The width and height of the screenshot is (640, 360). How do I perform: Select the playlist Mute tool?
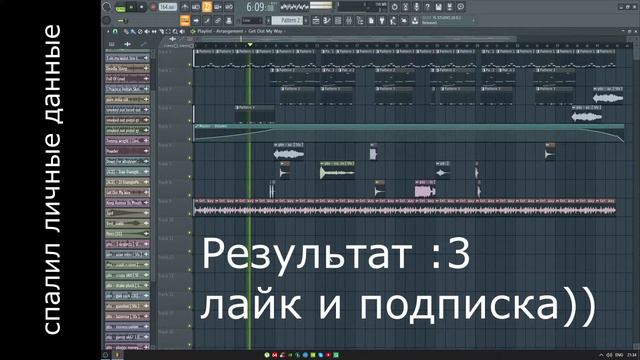[x=147, y=31]
